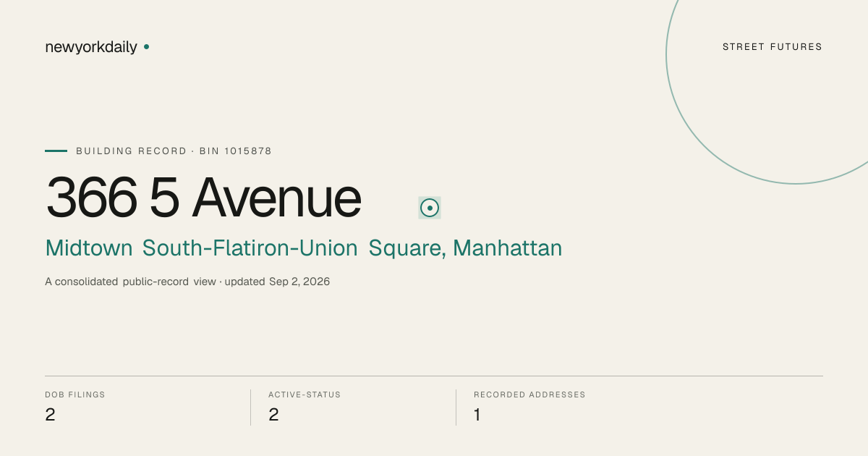Click the DOB Filings count of 2
Viewport: 868px width, 456px height.
pyautogui.click(x=50, y=415)
